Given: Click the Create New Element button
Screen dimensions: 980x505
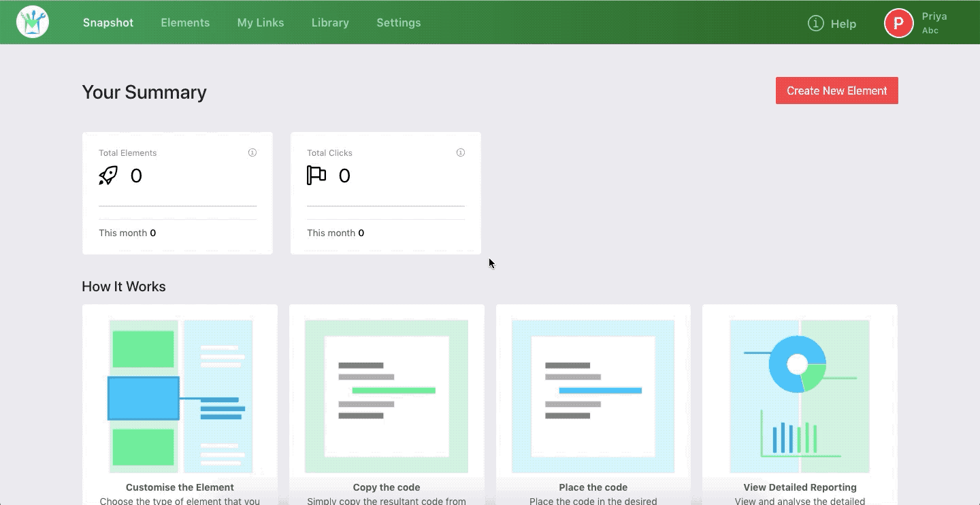Looking at the screenshot, I should pyautogui.click(x=836, y=90).
